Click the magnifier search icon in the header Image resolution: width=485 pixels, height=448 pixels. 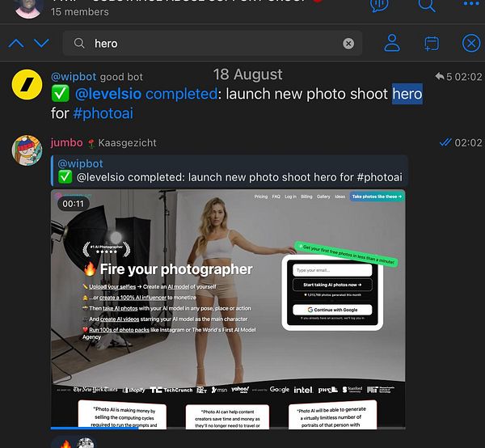pos(427,6)
